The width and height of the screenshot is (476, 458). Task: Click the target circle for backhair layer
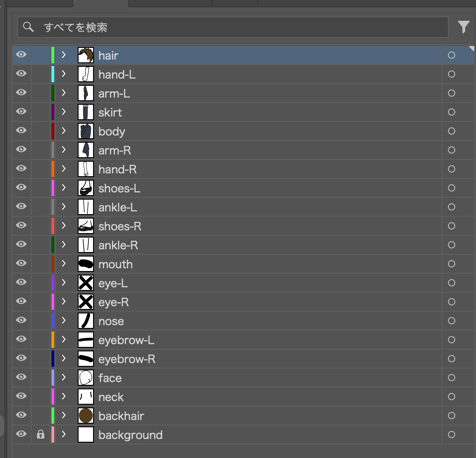point(451,416)
